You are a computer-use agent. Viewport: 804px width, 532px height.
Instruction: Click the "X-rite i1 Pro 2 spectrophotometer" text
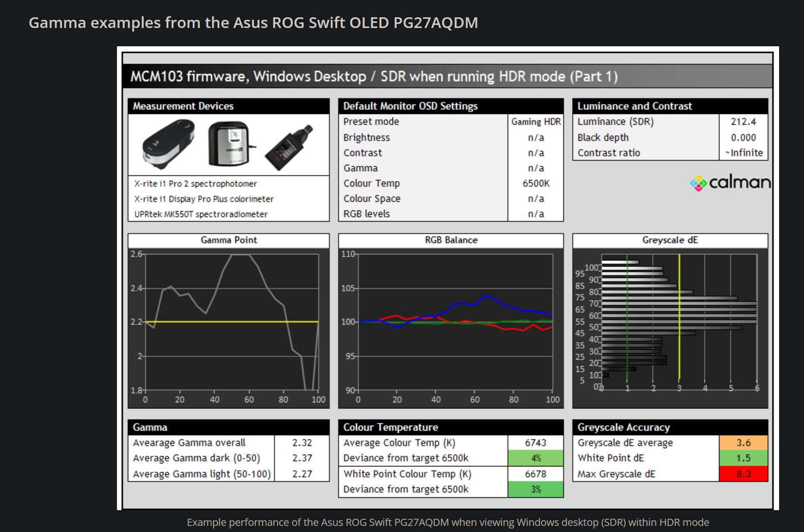[x=196, y=184]
